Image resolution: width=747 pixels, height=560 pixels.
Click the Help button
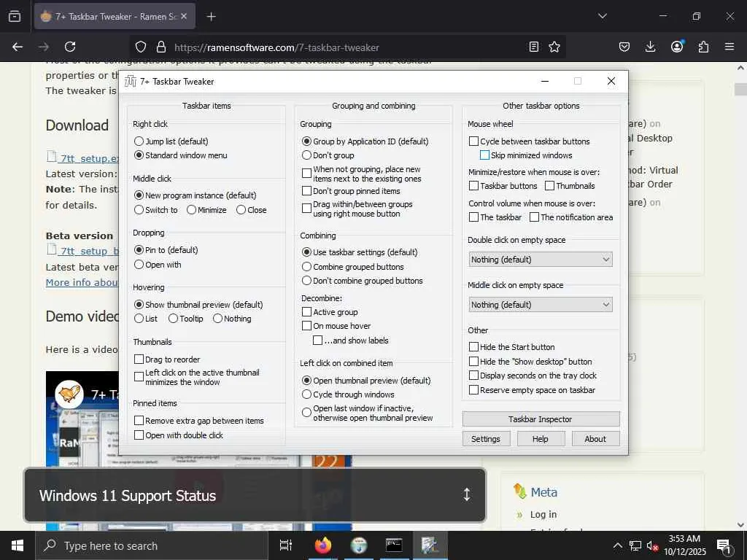coord(541,438)
